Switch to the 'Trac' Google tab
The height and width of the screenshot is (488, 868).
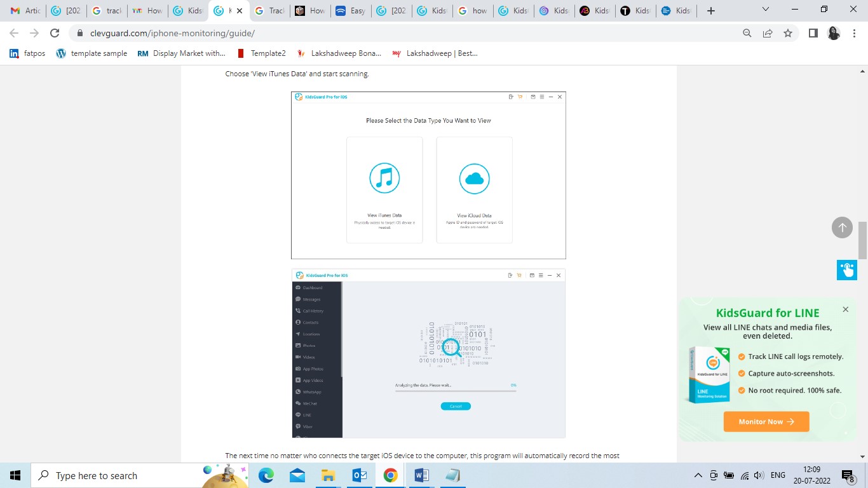[269, 11]
